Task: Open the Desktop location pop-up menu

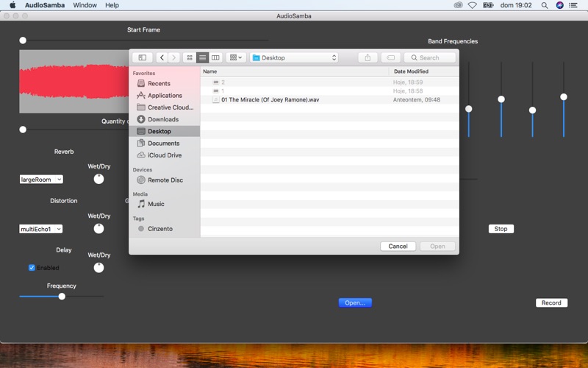Action: tap(294, 57)
